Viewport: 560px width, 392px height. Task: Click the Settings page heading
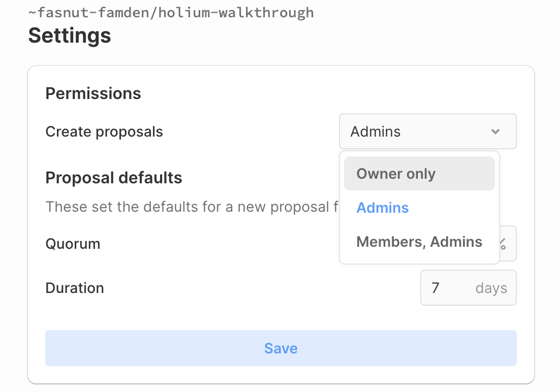click(x=70, y=36)
